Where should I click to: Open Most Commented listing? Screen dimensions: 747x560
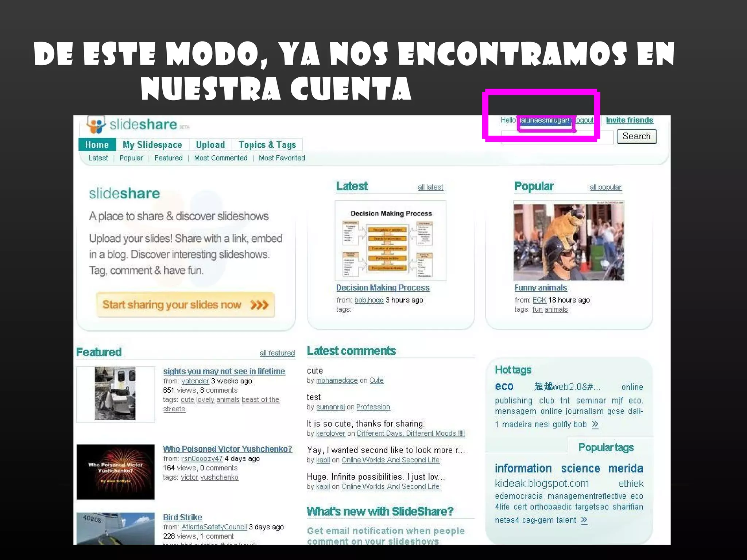[221, 158]
